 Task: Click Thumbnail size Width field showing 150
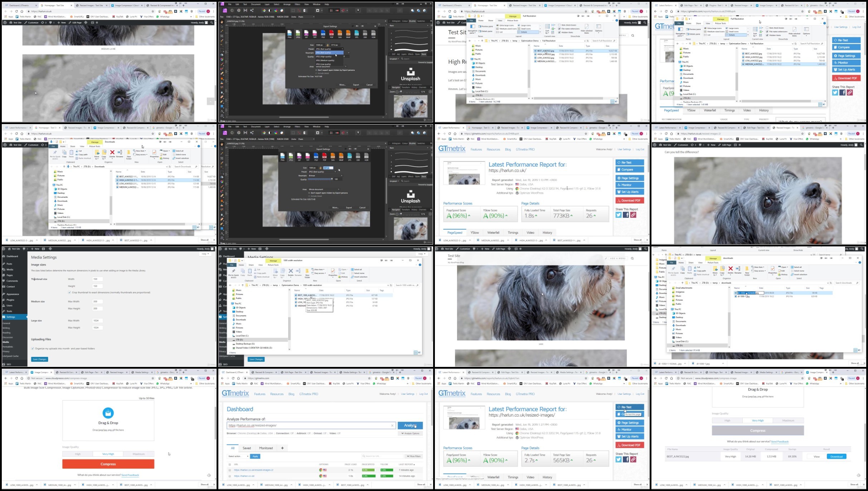click(x=97, y=279)
